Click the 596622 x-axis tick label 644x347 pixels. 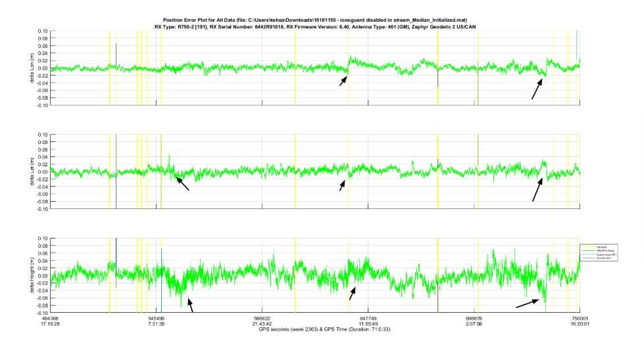click(x=262, y=318)
